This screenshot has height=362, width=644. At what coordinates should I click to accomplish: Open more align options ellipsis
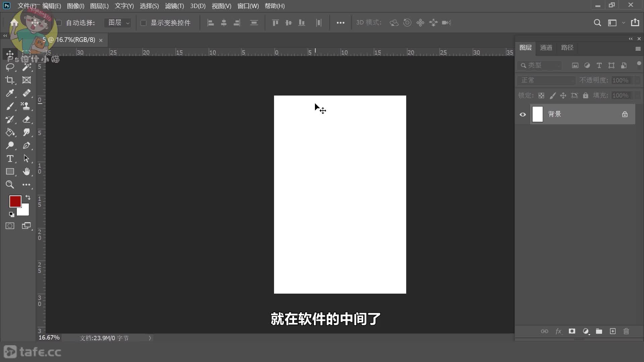[340, 23]
